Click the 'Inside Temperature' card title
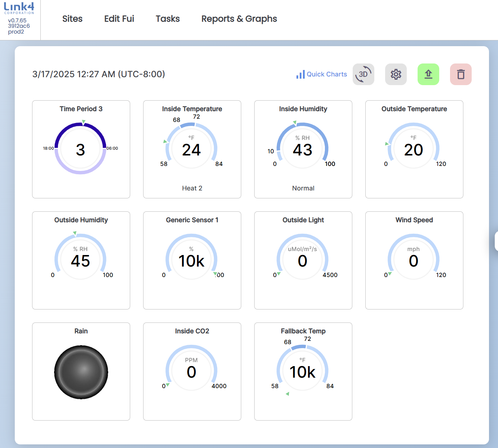The image size is (498, 448). coord(192,109)
